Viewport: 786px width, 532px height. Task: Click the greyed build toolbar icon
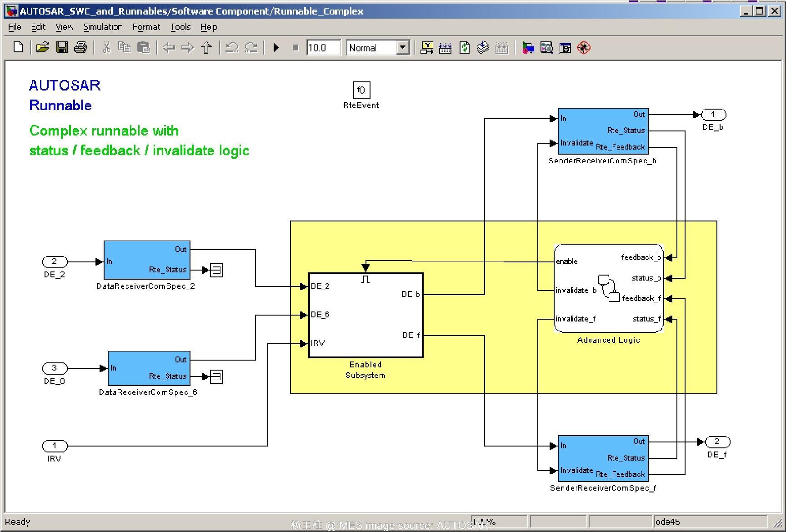point(502,47)
